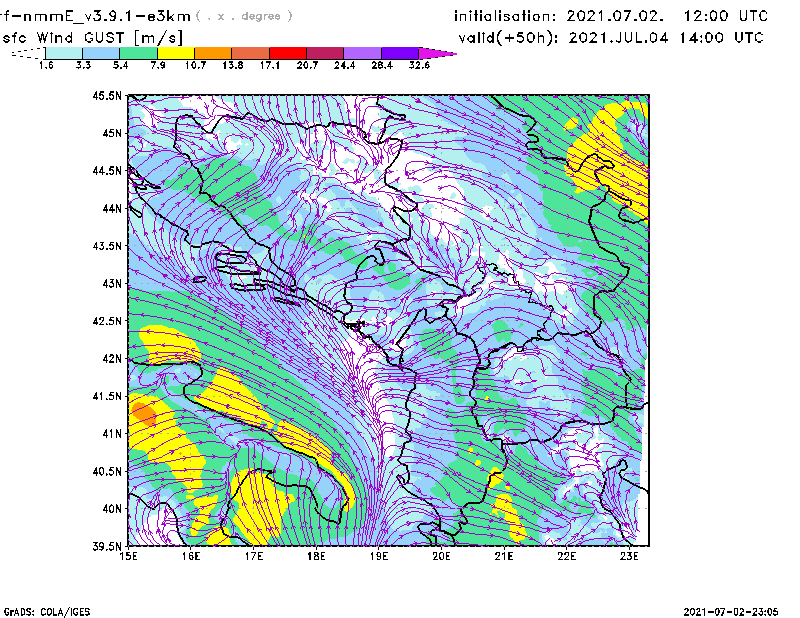Click the legend value 28.4
Viewport: 800px width, 618px height.
pos(382,65)
